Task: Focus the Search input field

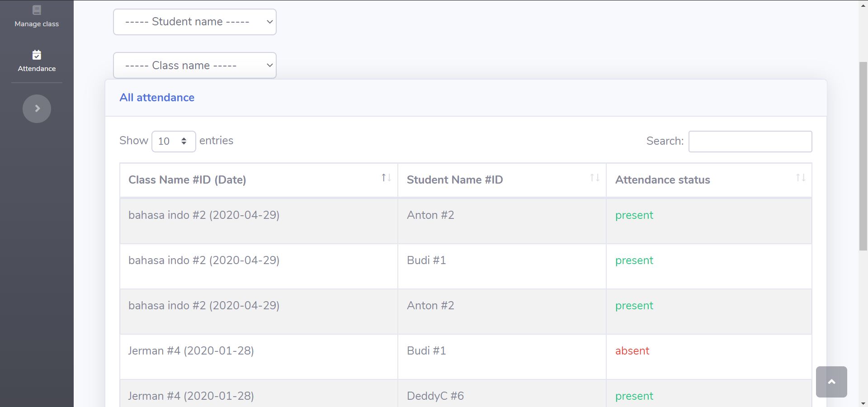Action: [750, 142]
